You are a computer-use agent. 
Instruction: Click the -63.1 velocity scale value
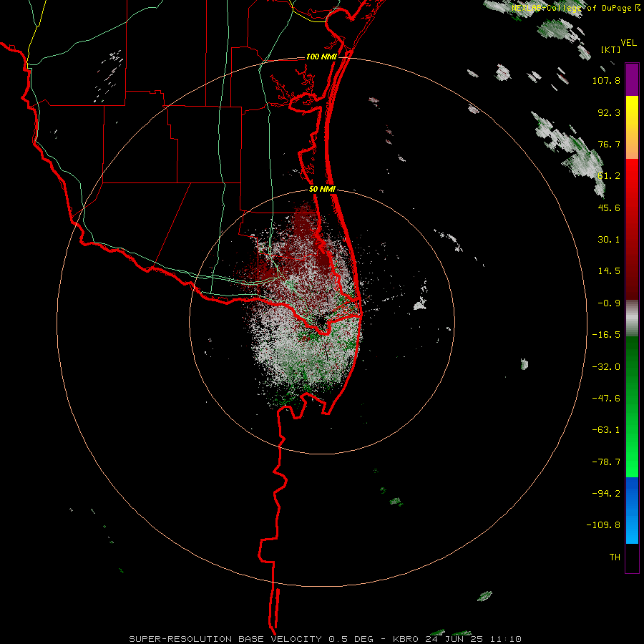click(606, 430)
